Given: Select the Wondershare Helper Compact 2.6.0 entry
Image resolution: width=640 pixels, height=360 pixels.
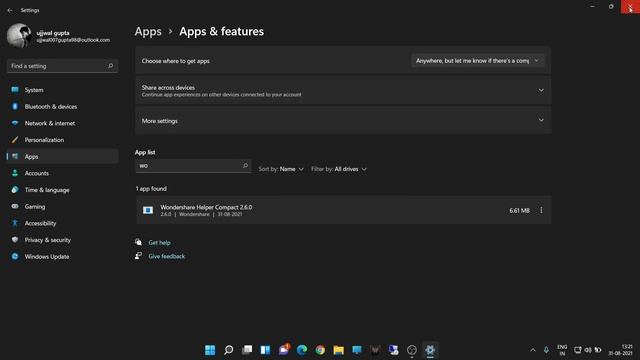Looking at the screenshot, I should (x=343, y=210).
